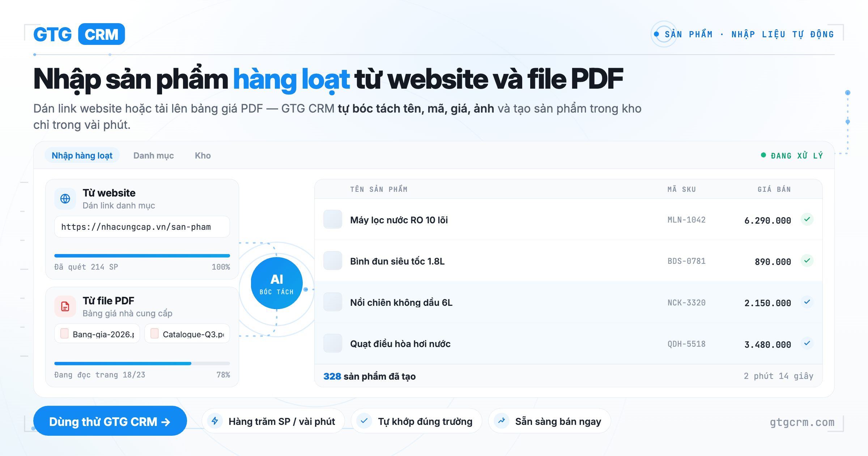Click the product name Quạt điều hòa hơi nước

point(400,344)
